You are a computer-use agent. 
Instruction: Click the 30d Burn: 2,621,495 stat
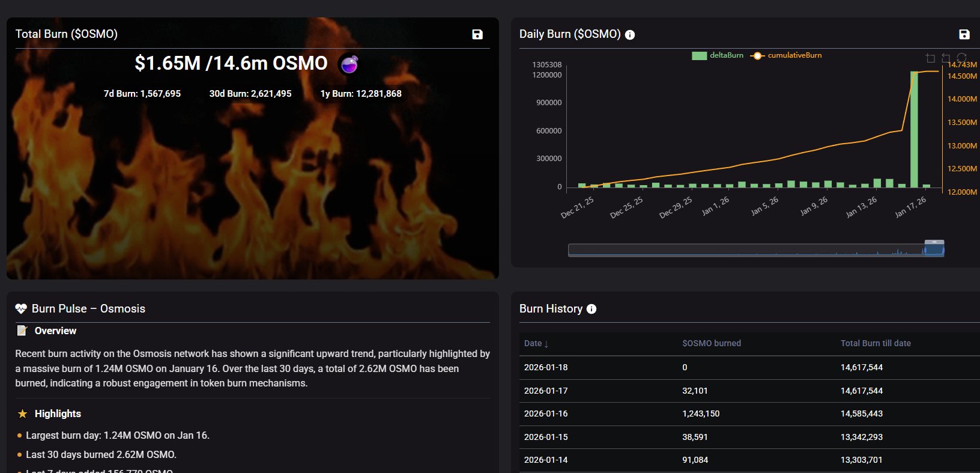tap(250, 94)
